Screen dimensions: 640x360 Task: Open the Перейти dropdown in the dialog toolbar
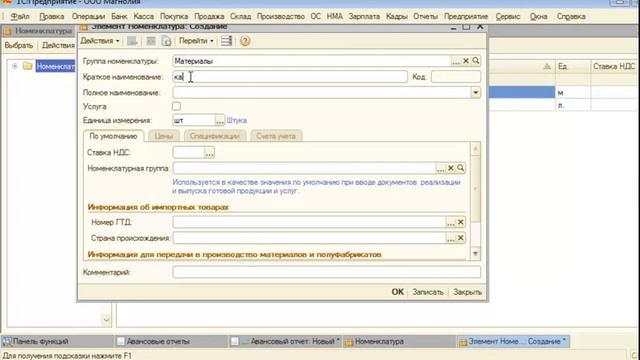click(196, 41)
